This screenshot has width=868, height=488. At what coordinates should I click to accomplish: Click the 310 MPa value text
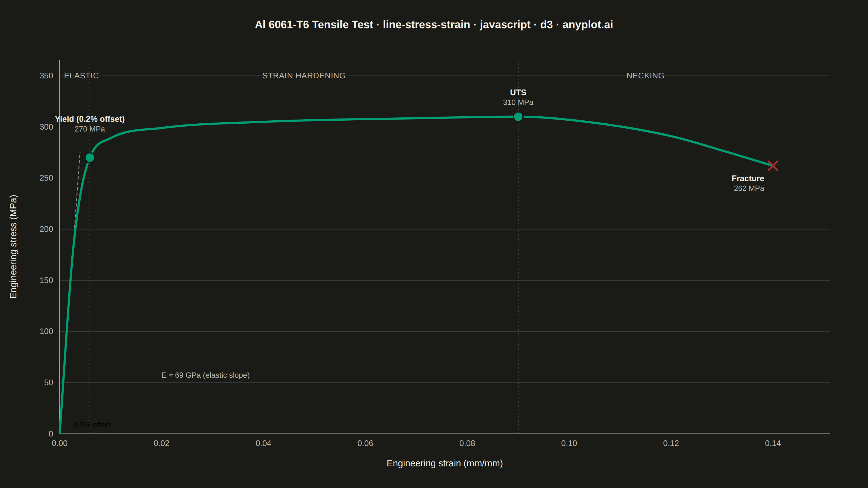coord(518,102)
